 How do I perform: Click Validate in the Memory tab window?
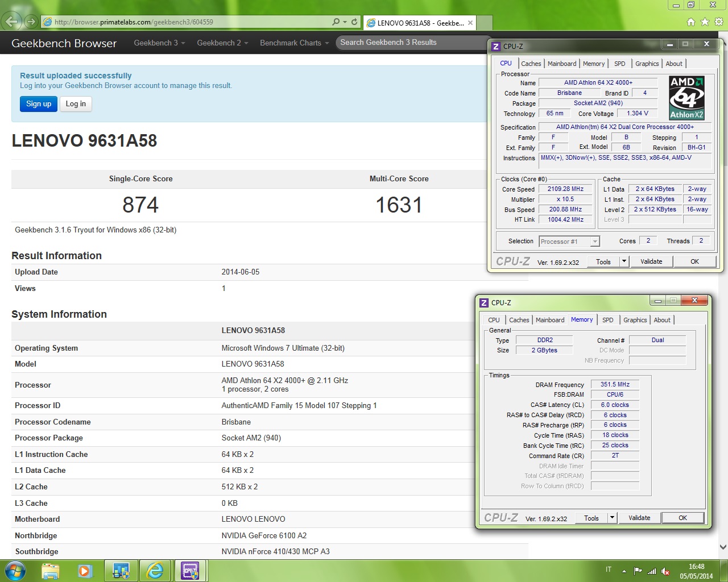(639, 518)
